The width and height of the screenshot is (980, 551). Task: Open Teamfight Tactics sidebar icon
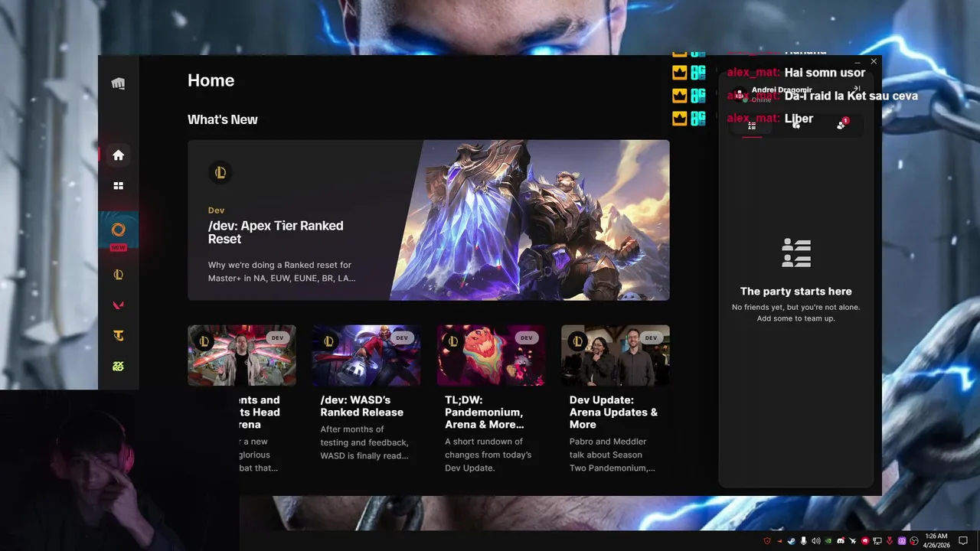click(118, 336)
